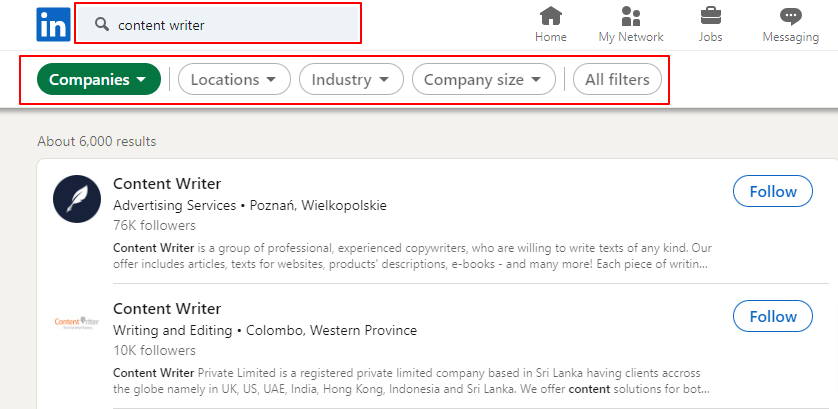The width and height of the screenshot is (838, 409).
Task: Follow the Poznań Content Writer company
Action: click(x=773, y=191)
